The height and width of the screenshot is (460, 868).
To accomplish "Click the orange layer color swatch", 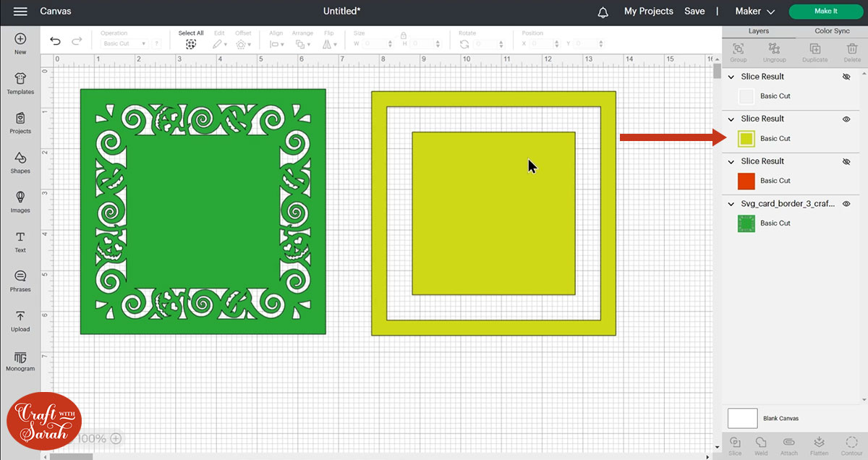I will tap(746, 181).
